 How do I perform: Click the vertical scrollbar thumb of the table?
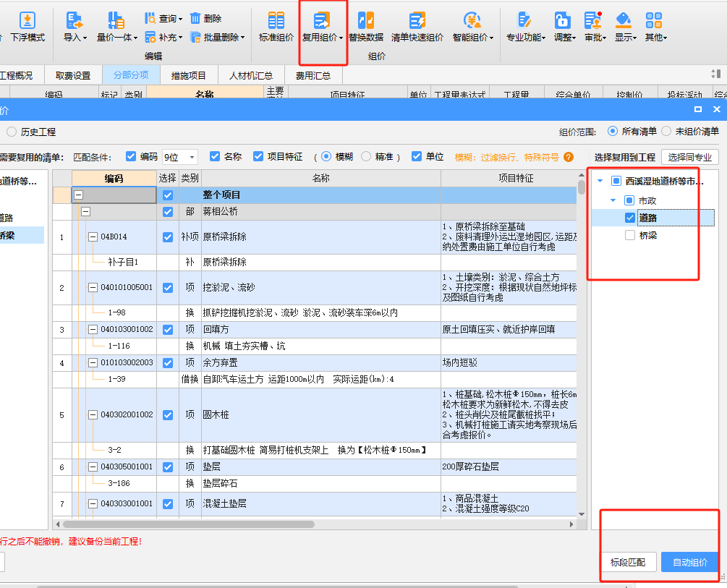point(582,187)
